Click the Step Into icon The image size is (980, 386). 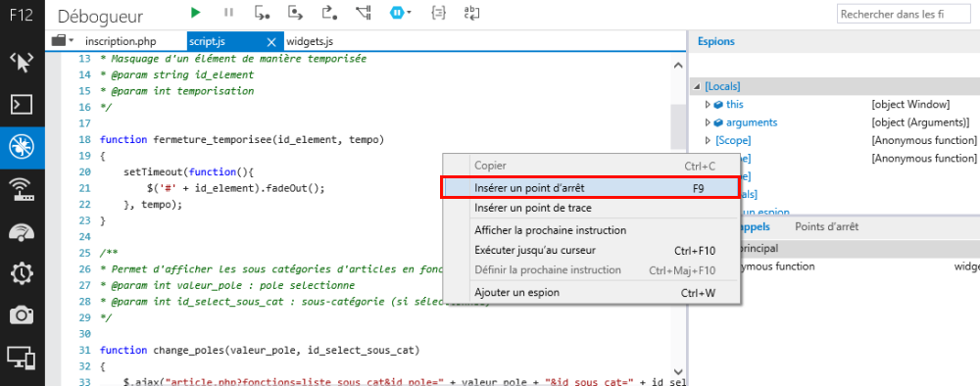pyautogui.click(x=263, y=13)
